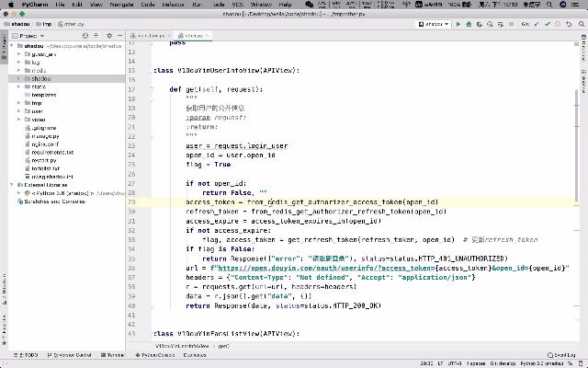Start debugging with the green bug icon
Image resolution: width=588 pixels, height=368 pixels.
click(x=469, y=24)
